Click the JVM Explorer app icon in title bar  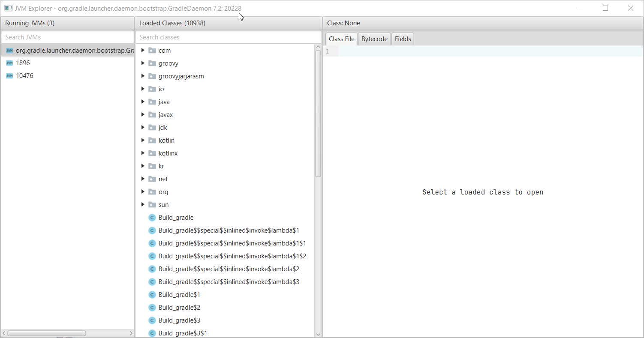point(8,8)
